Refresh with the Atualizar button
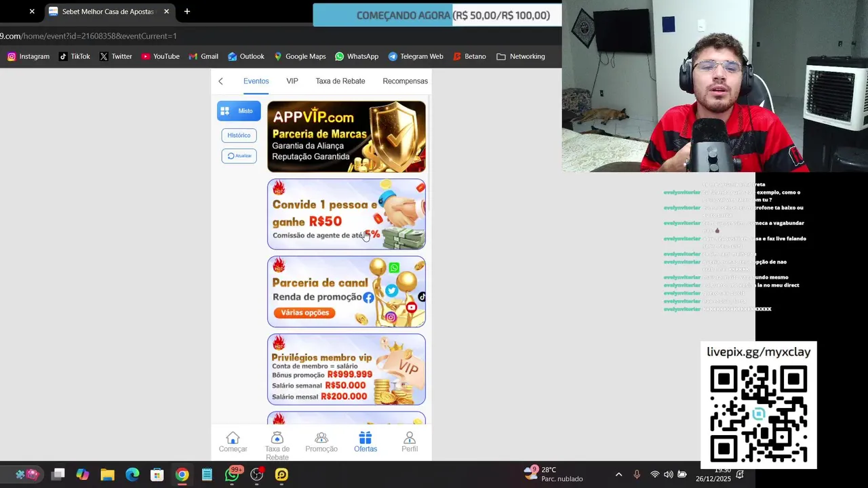Screen dimensions: 868x488 click(x=239, y=156)
